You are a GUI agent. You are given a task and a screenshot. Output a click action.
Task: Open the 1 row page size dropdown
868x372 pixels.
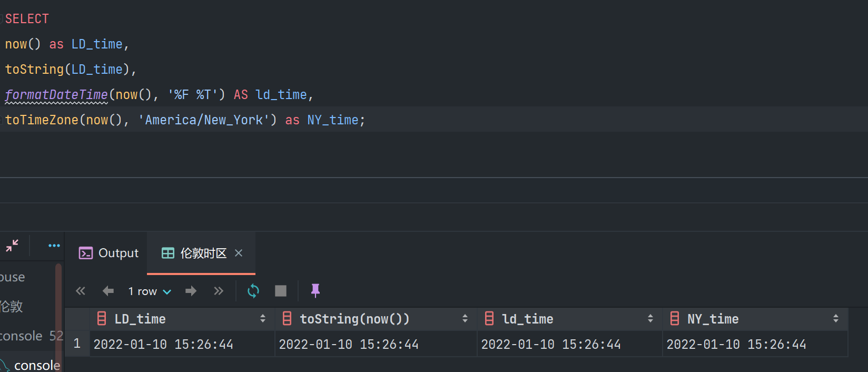point(150,291)
